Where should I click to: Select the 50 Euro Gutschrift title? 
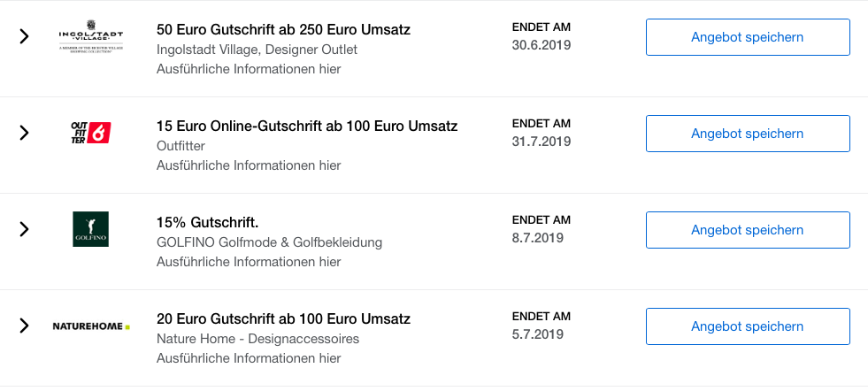click(283, 29)
